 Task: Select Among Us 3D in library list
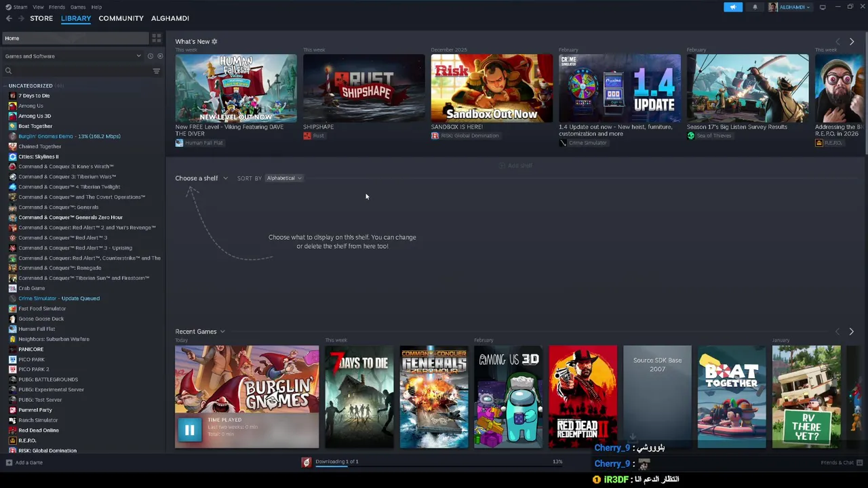click(35, 116)
